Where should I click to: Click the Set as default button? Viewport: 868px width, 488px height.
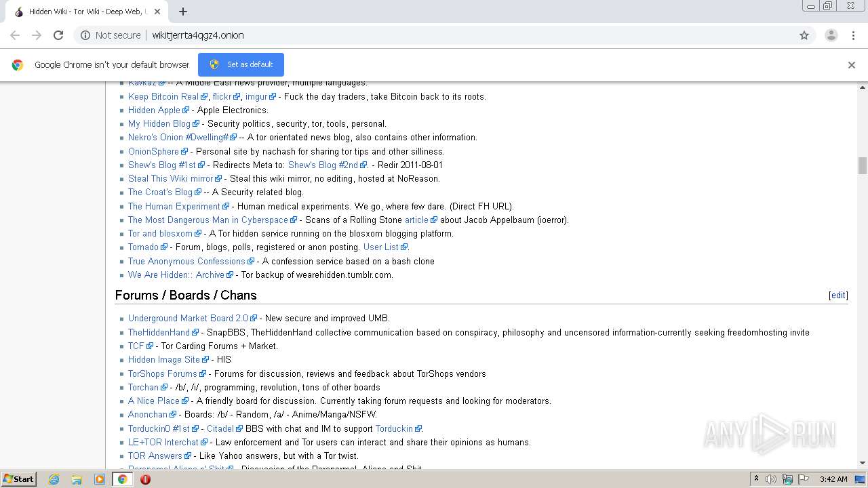[241, 64]
